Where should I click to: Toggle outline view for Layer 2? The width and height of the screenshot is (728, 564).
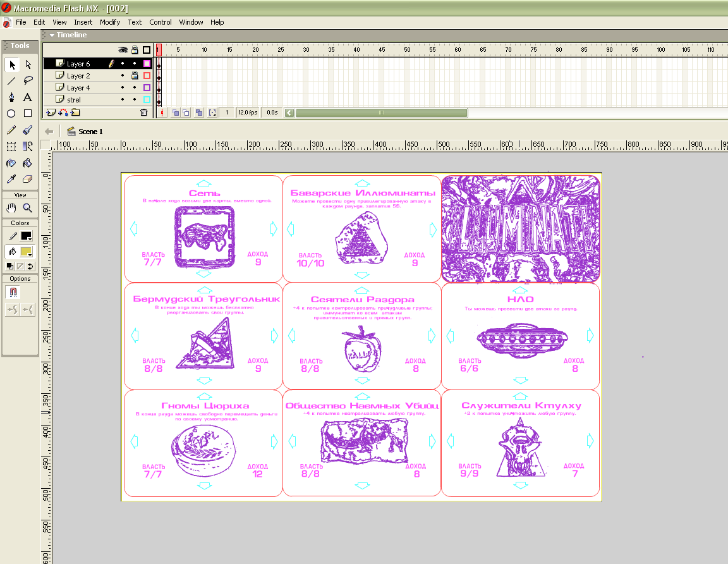pyautogui.click(x=147, y=75)
